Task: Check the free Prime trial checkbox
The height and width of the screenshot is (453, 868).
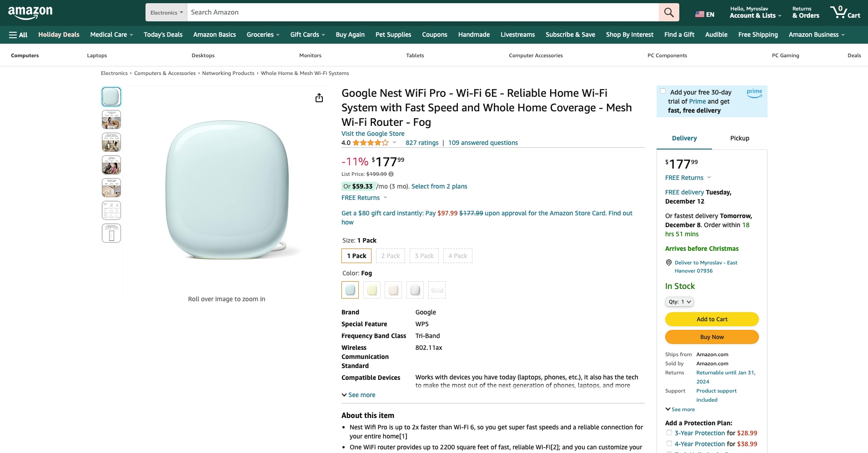Action: [x=663, y=91]
